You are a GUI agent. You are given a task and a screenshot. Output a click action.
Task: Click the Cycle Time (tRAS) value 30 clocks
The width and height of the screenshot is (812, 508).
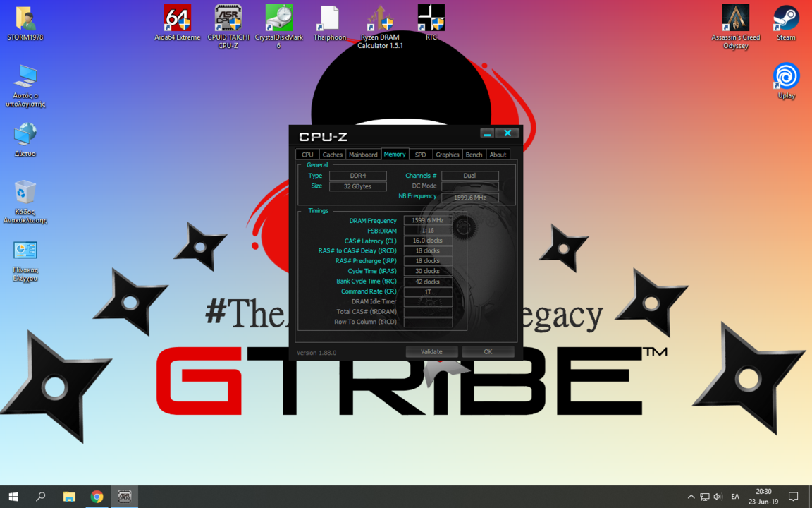click(428, 271)
